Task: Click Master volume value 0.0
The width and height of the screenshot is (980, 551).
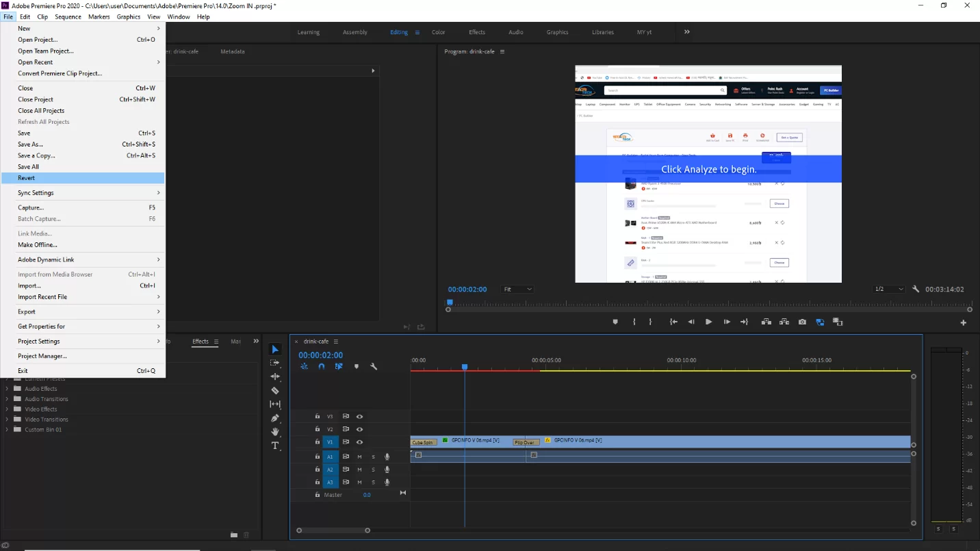Action: pyautogui.click(x=367, y=495)
